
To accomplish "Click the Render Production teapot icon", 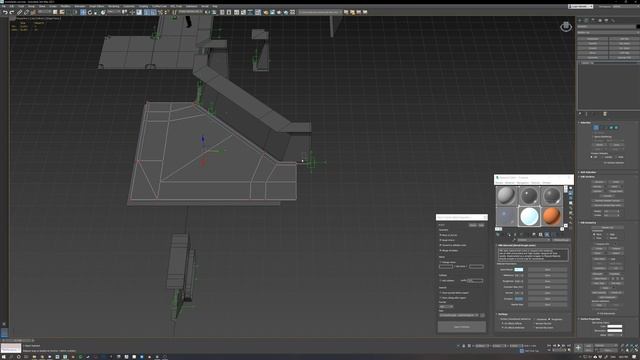I will 279,12.
